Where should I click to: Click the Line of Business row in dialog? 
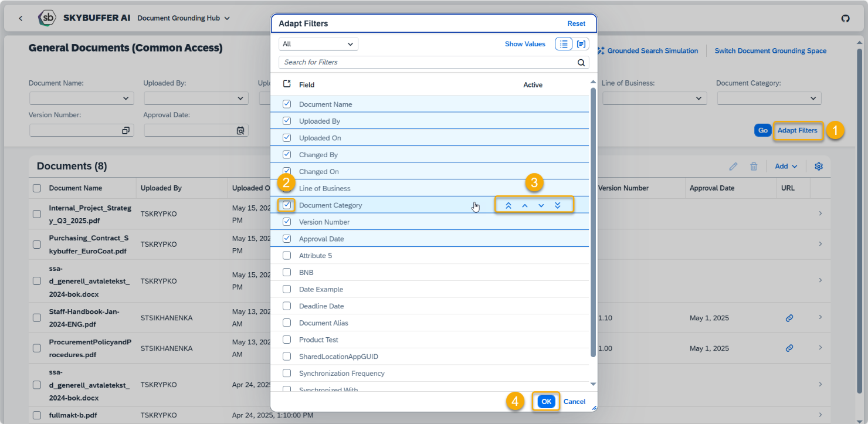[430, 188]
